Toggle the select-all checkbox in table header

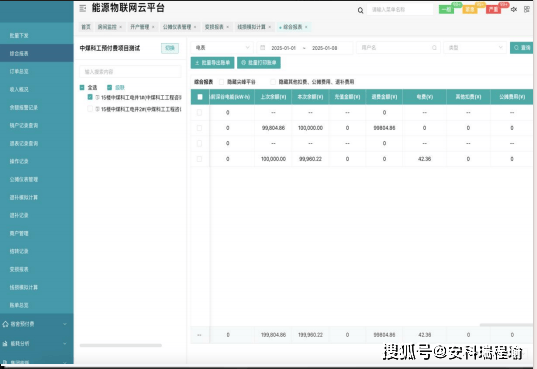tap(200, 97)
